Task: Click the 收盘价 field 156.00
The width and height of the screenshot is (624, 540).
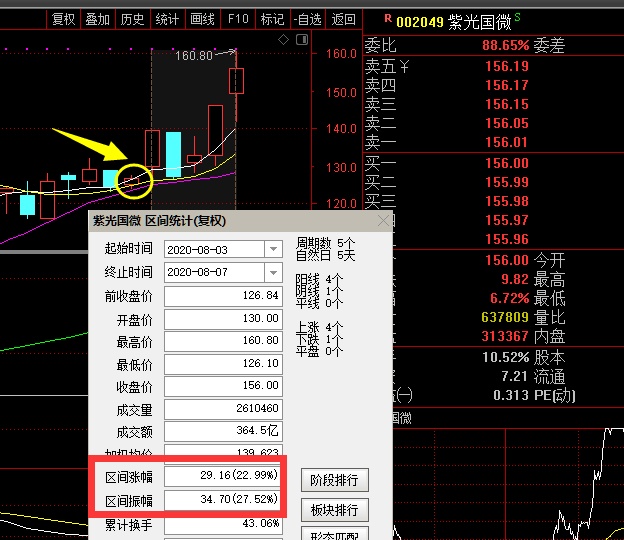Action: [223, 386]
